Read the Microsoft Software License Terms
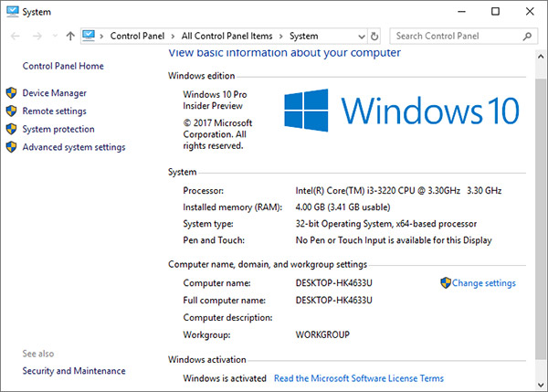Viewport: 548px width, 392px height. pos(359,378)
